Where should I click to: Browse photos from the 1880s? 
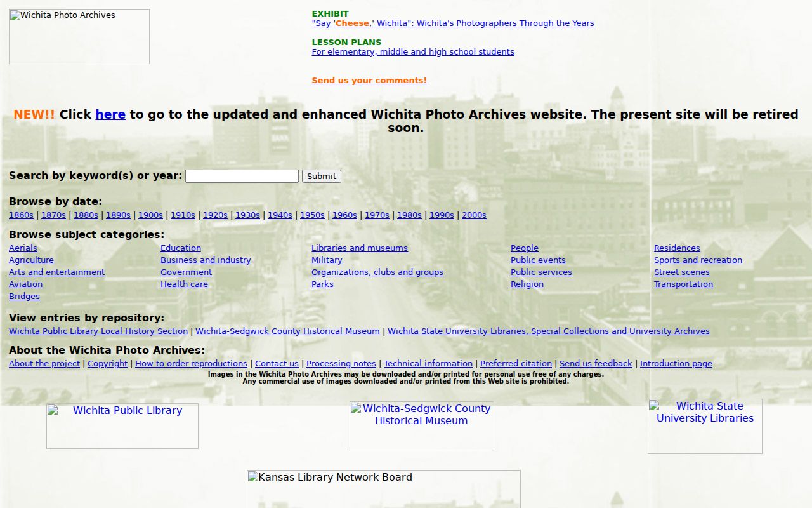pos(86,215)
